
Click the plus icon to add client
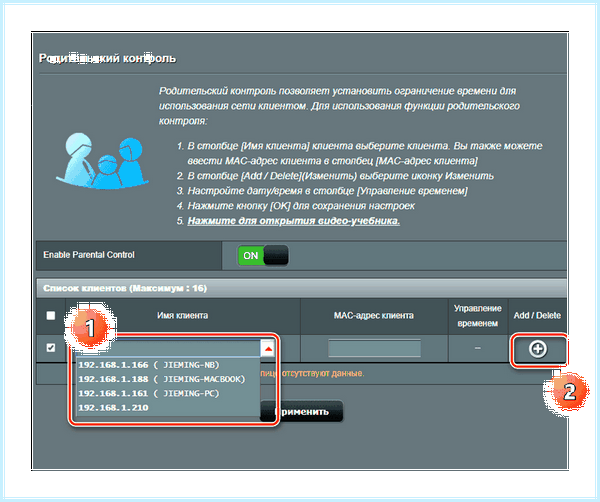538,349
